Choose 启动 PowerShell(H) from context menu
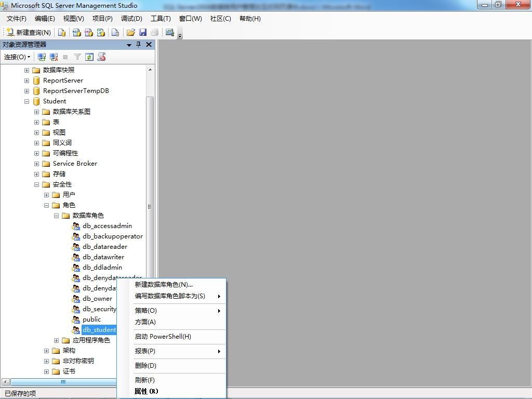The height and width of the screenshot is (399, 532). tap(171, 337)
